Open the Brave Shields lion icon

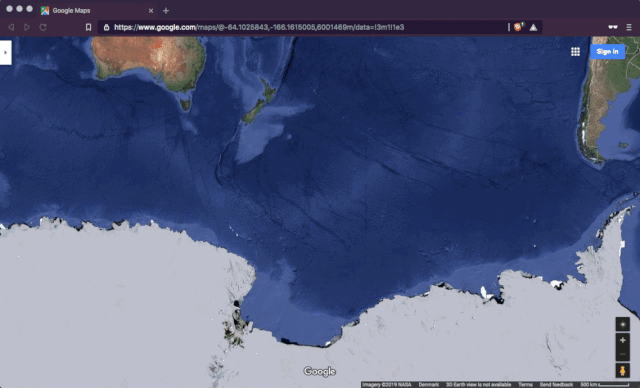pos(518,27)
